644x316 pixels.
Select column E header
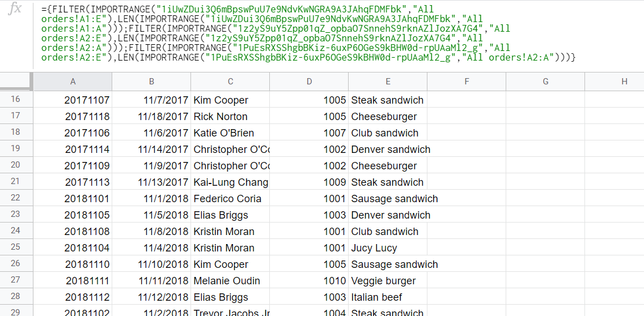click(388, 82)
